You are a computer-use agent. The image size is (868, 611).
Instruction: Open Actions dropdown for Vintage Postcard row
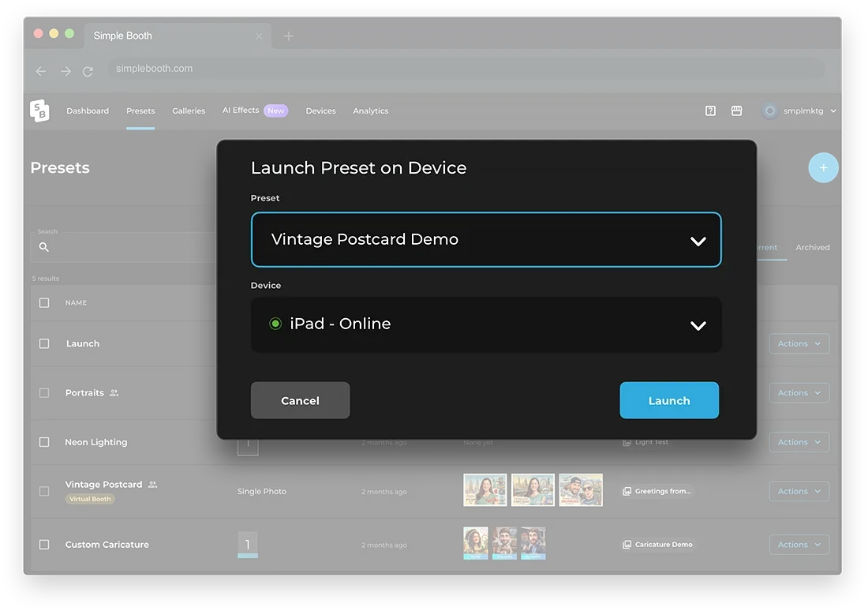[x=799, y=491]
